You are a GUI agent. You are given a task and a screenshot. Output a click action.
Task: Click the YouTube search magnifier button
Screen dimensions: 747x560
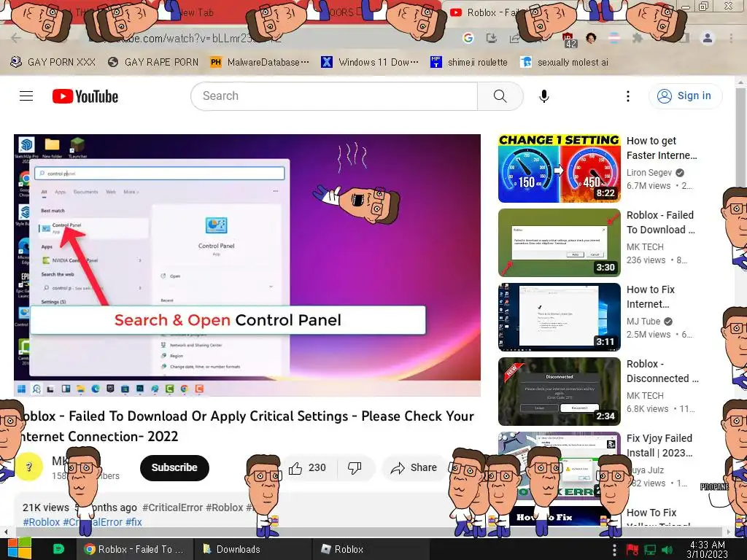tap(500, 96)
